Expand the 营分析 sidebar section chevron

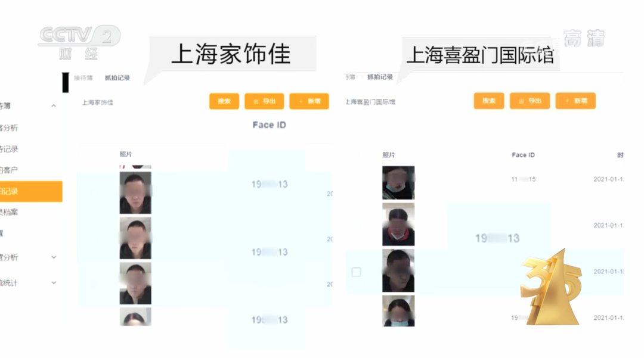(x=54, y=257)
